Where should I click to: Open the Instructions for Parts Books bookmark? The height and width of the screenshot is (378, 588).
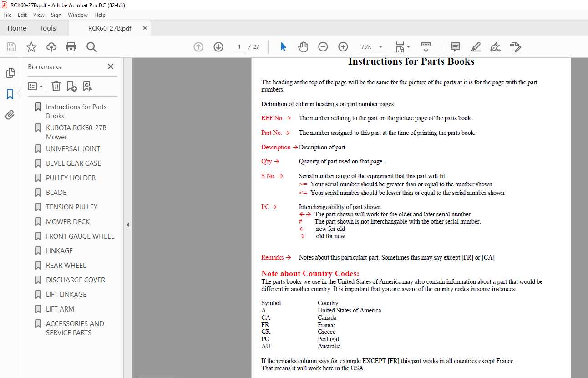(76, 111)
